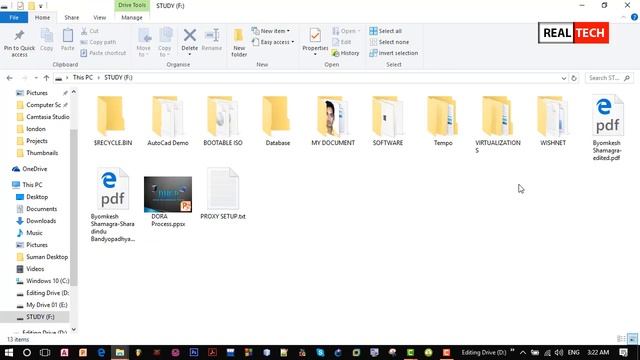Viewport: 640px width, 360px height.
Task: Select the SOFTWARE folder
Action: pyautogui.click(x=388, y=121)
